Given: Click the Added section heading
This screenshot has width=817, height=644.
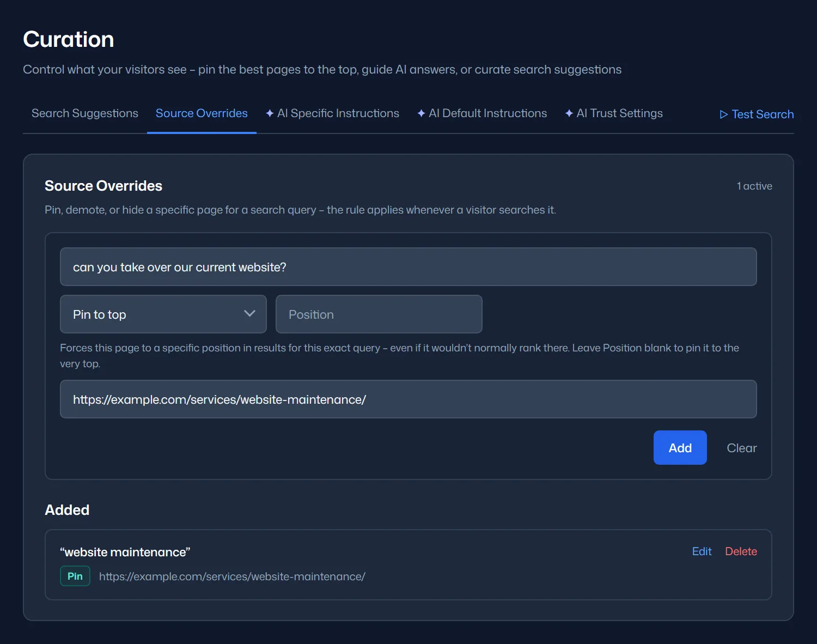Looking at the screenshot, I should pos(67,510).
